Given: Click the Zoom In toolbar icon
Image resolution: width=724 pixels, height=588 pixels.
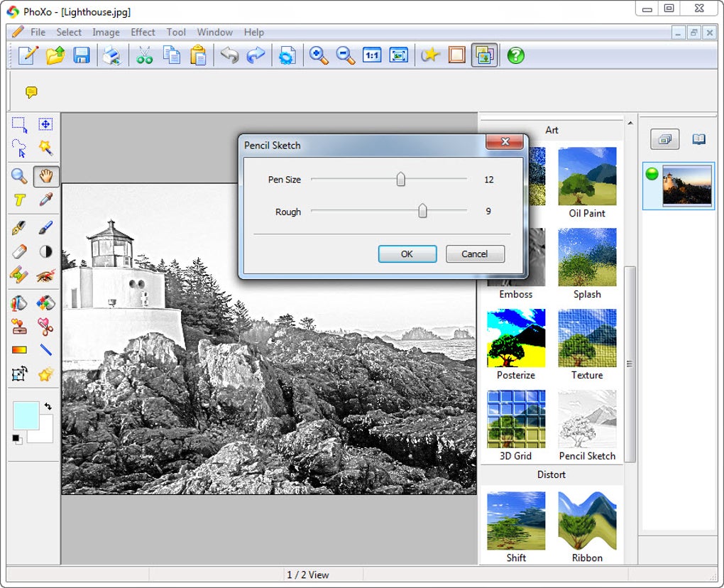Looking at the screenshot, I should (x=319, y=55).
